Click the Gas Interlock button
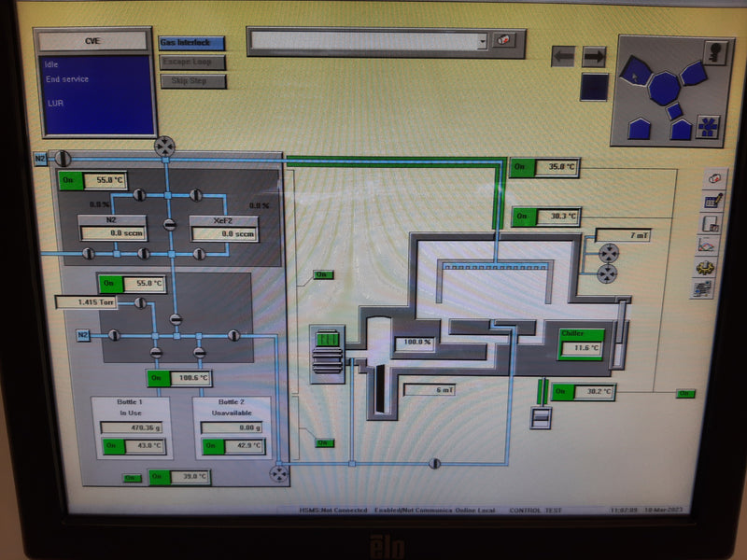747x560 pixels. click(x=191, y=43)
